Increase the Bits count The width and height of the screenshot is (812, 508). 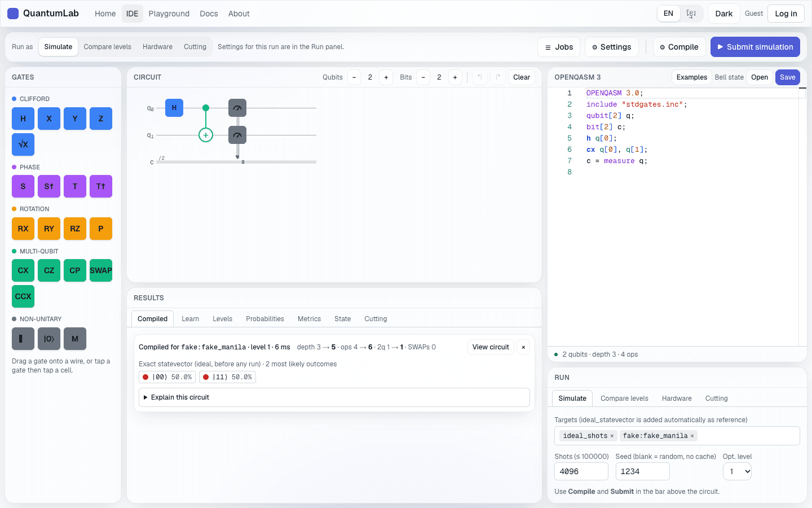point(455,77)
